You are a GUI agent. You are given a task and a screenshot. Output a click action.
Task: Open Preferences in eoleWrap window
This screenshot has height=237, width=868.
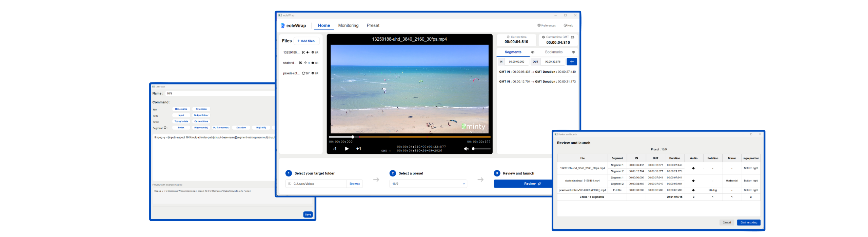pyautogui.click(x=546, y=25)
